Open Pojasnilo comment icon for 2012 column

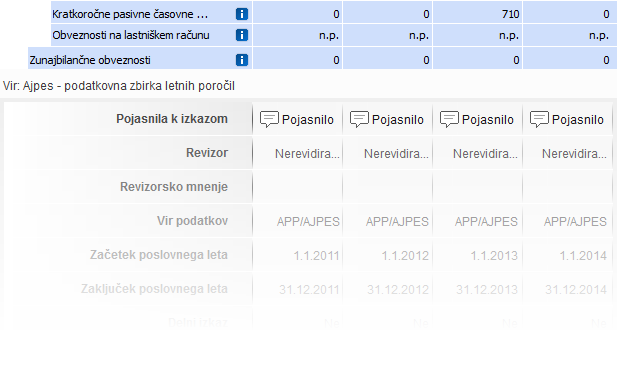point(359,119)
